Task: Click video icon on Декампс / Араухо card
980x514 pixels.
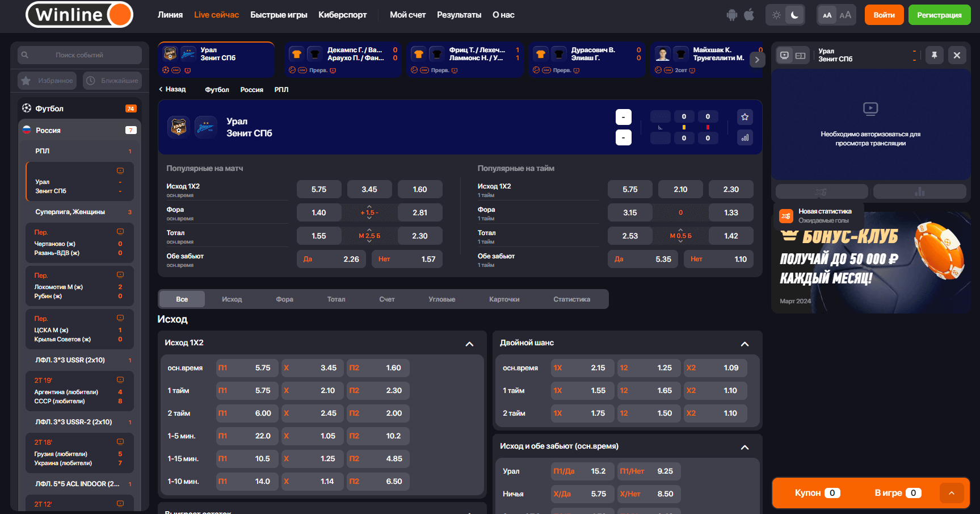Action: pyautogui.click(x=333, y=70)
